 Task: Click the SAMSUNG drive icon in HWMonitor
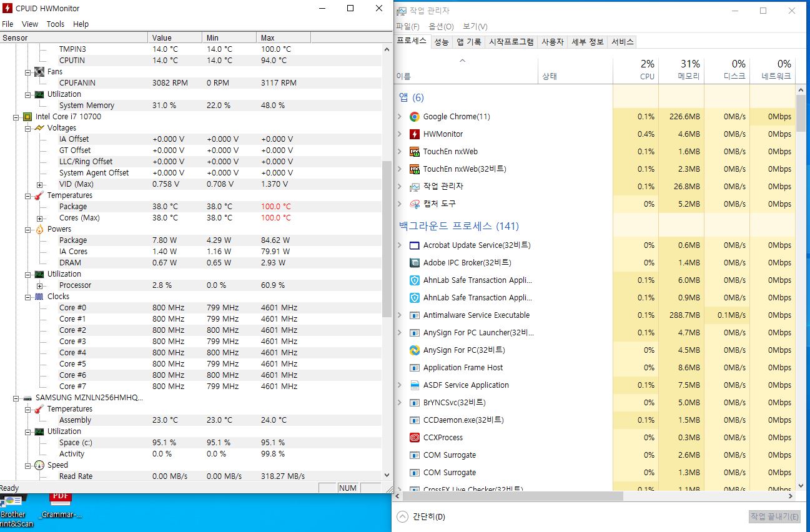pos(27,398)
